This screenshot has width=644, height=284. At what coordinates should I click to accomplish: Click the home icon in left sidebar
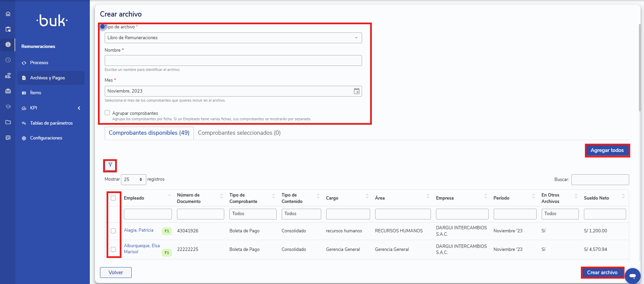click(8, 14)
